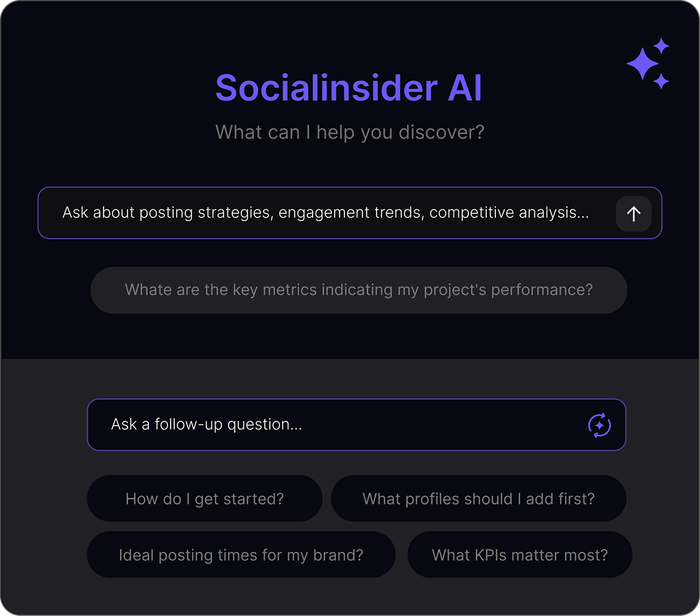Tap the submit arrow next to the question prompt
The width and height of the screenshot is (700, 616).
[x=633, y=213]
